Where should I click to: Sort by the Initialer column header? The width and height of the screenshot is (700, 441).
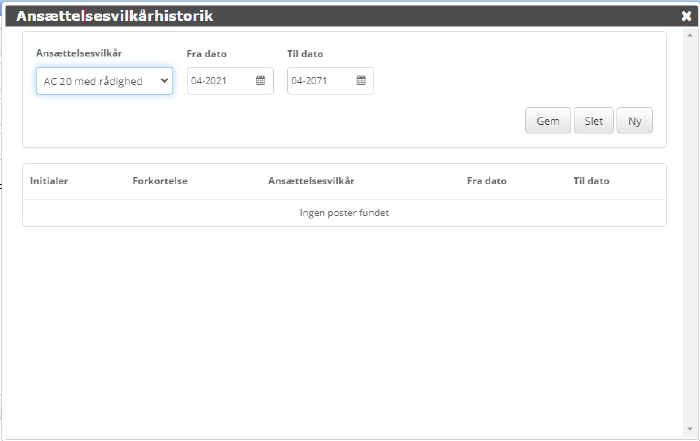[49, 181]
